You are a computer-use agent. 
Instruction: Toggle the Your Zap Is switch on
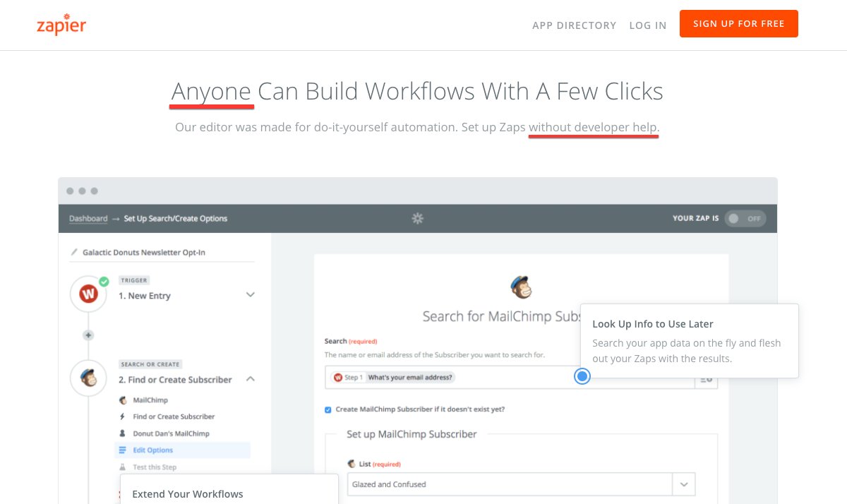point(745,219)
